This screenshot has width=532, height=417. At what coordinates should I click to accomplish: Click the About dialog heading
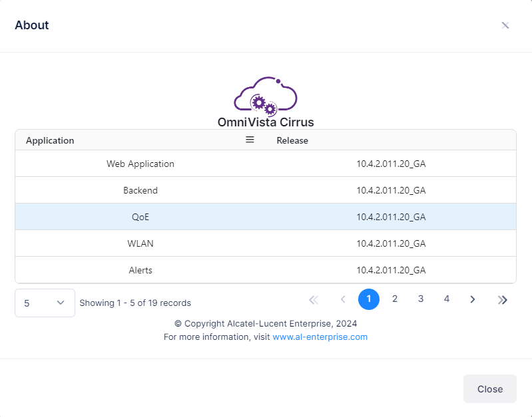pyautogui.click(x=32, y=25)
